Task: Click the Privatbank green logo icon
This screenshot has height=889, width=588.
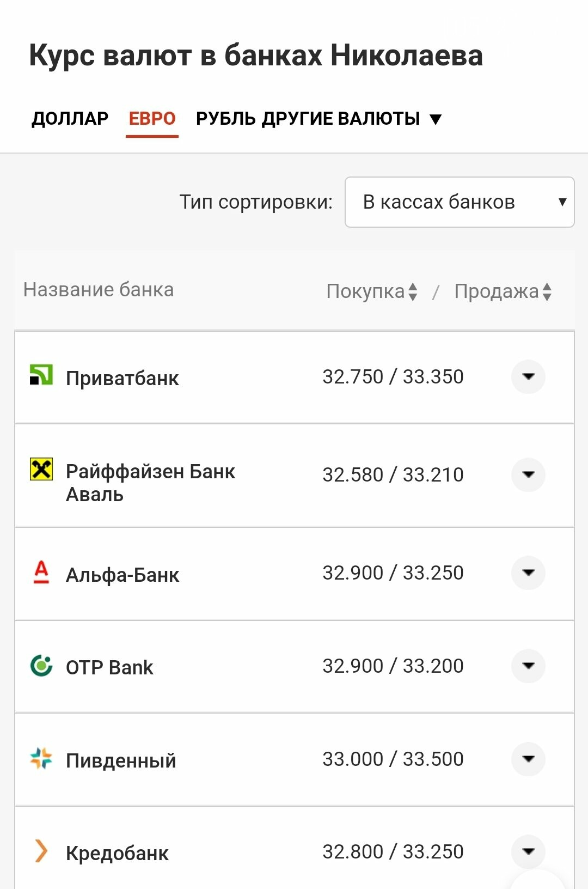Action: click(41, 375)
